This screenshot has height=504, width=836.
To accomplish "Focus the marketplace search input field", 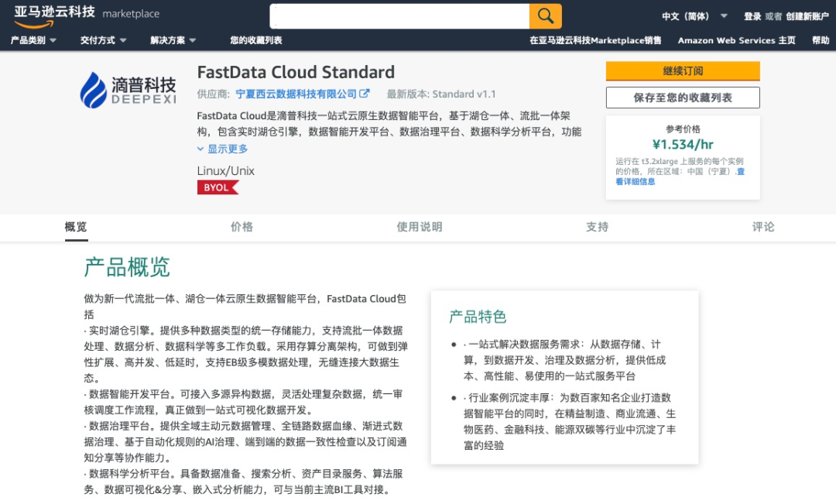I will pyautogui.click(x=399, y=16).
